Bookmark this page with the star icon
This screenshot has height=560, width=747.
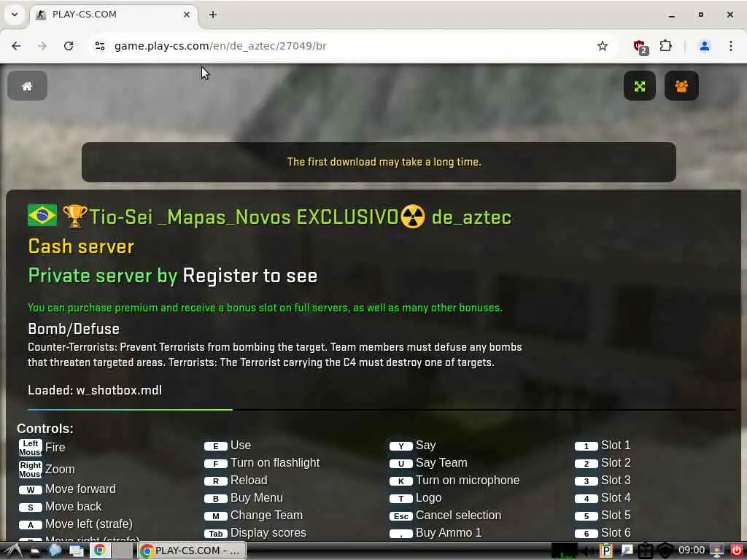coord(602,46)
